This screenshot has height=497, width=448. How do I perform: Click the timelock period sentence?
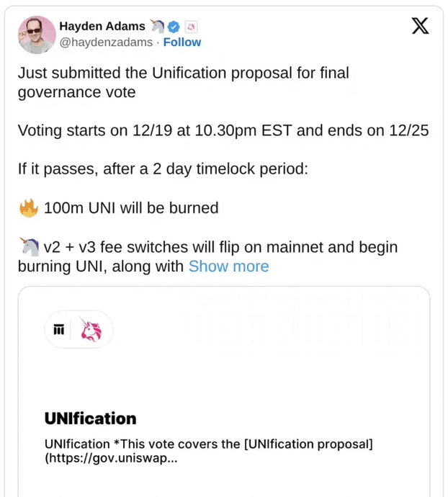[x=162, y=170]
